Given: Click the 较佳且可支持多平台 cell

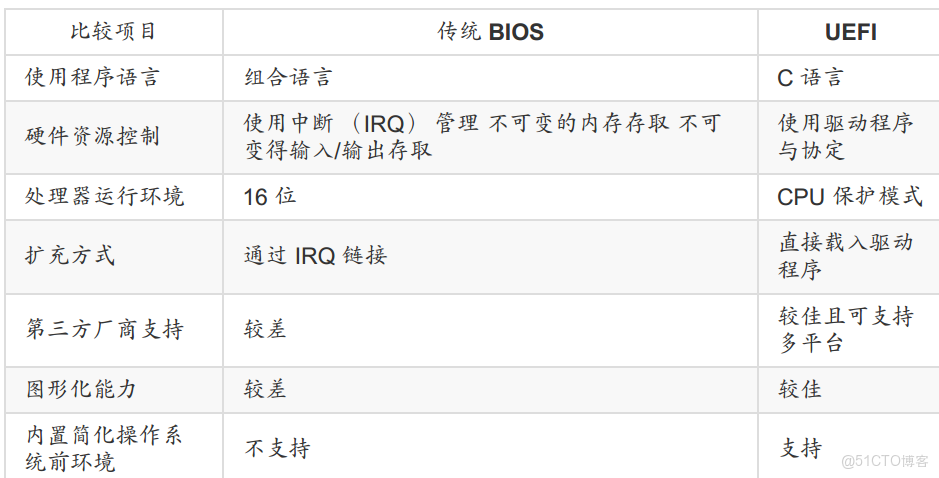Looking at the screenshot, I should tap(845, 329).
